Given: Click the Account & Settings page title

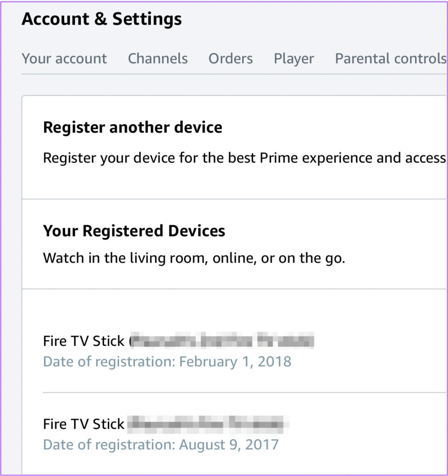Looking at the screenshot, I should click(102, 19).
